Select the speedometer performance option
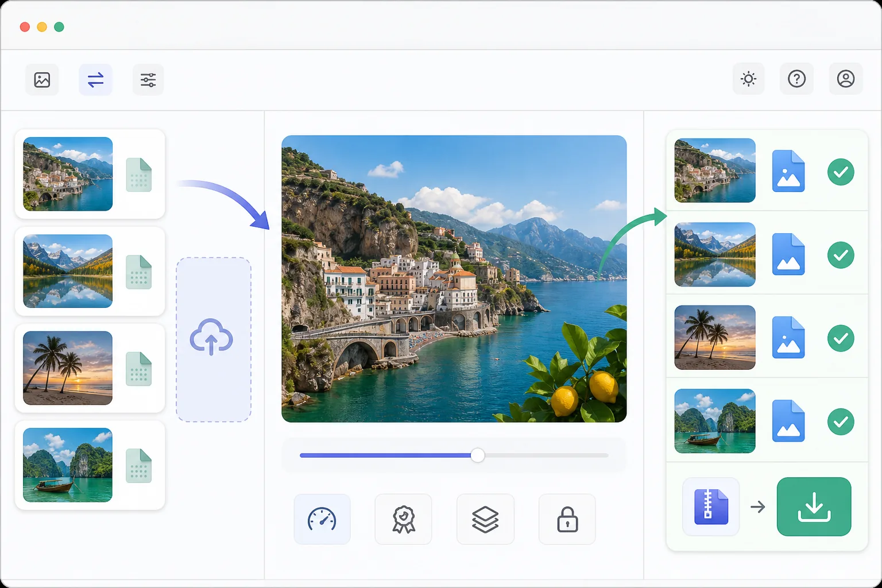 [322, 519]
